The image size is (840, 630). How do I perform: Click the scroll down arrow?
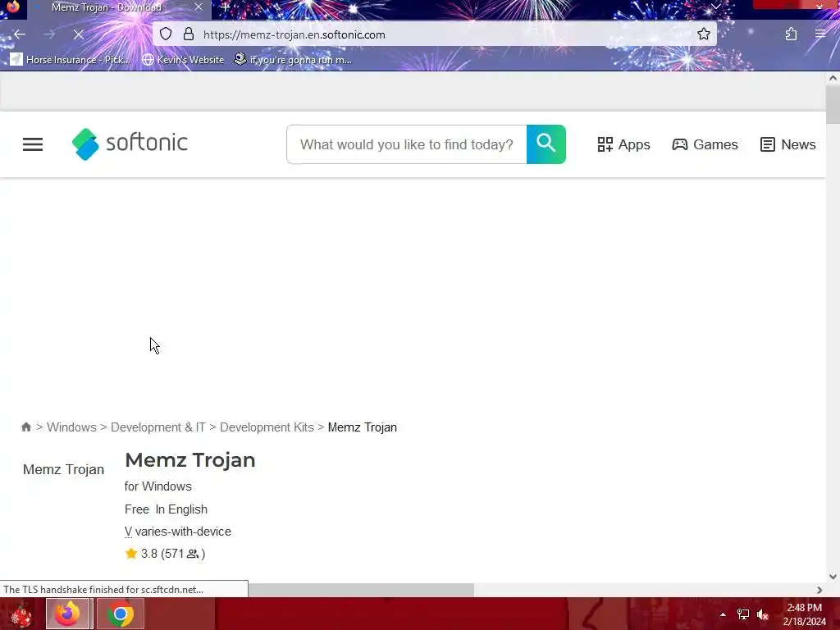coord(833,577)
